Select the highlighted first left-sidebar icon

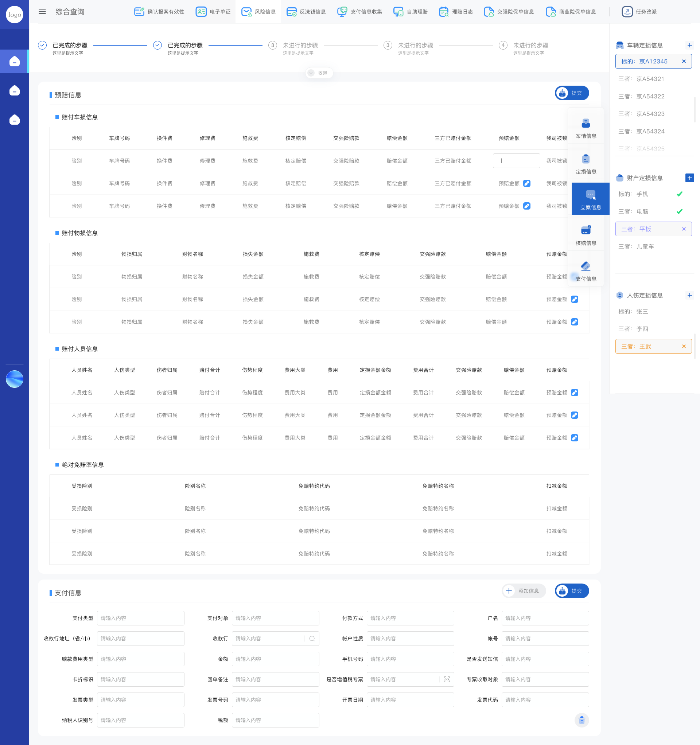pyautogui.click(x=15, y=61)
